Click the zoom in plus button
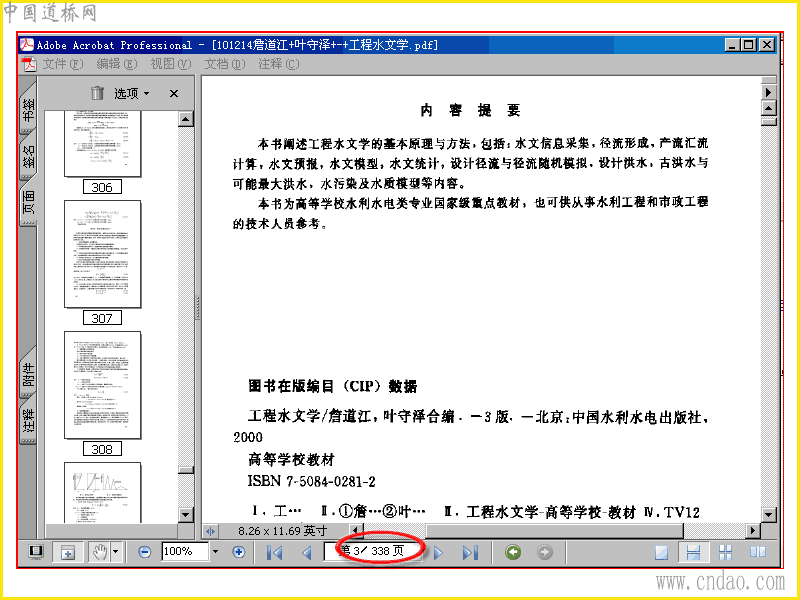800x600 pixels. [x=238, y=552]
